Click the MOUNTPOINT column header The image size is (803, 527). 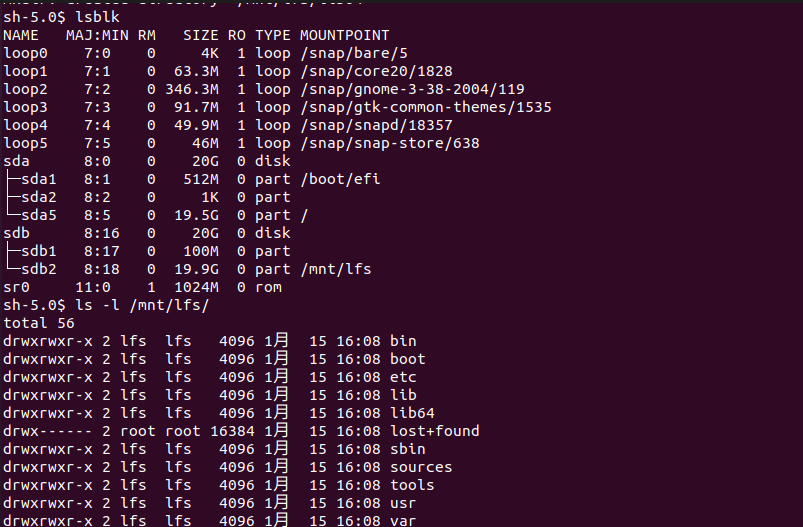pyautogui.click(x=345, y=35)
